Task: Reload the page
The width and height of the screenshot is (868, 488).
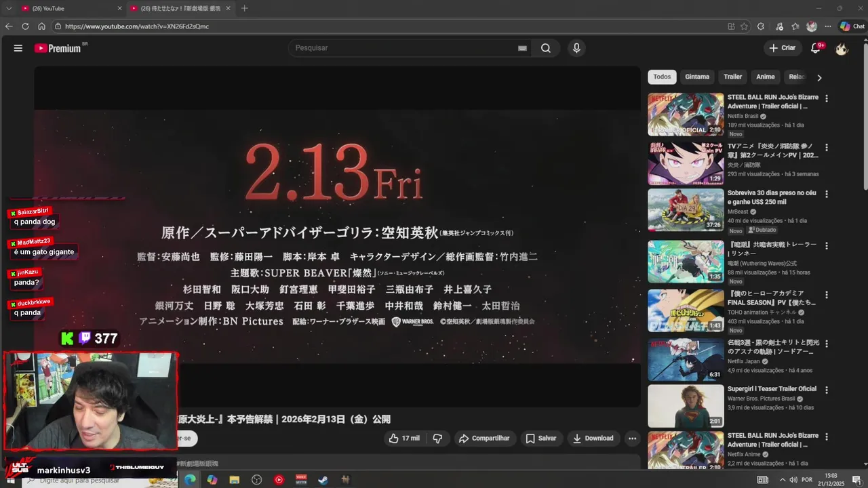Action: (x=25, y=26)
